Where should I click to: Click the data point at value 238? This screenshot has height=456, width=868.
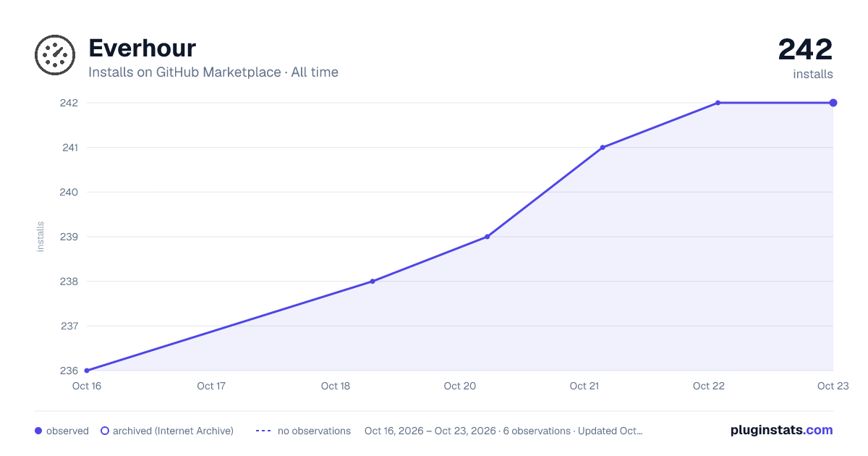[373, 282]
